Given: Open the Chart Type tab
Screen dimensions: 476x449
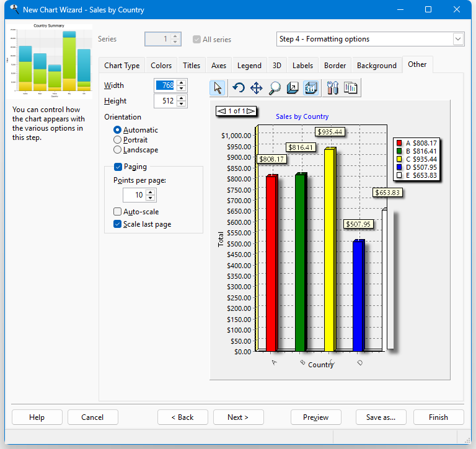Looking at the screenshot, I should 121,66.
